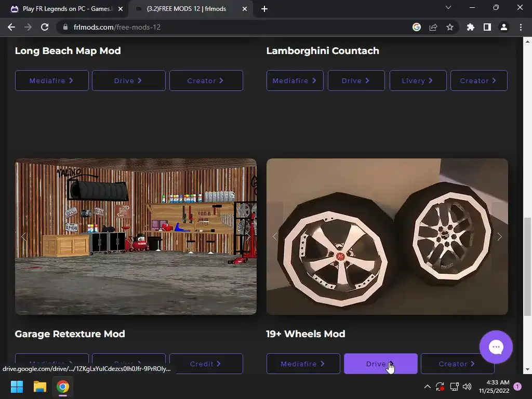This screenshot has height=399, width=532.
Task: Open the volume speaker icon
Action: click(467, 386)
